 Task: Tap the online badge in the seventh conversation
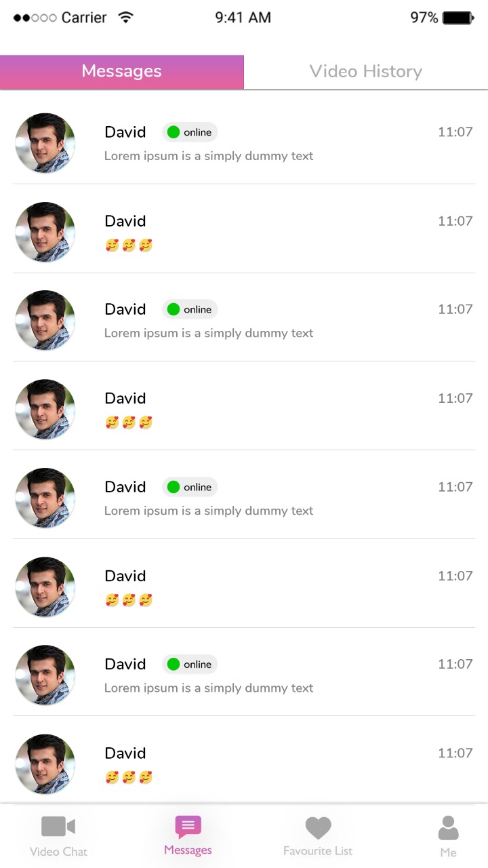(x=190, y=665)
